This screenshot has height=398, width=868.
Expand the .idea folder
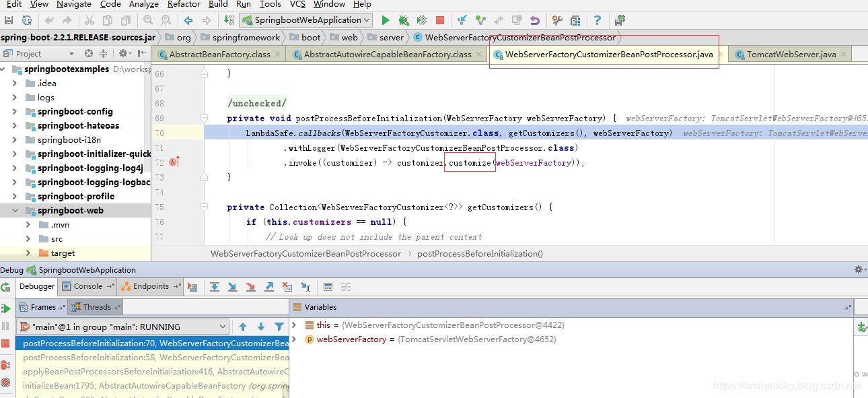pyautogui.click(x=14, y=84)
